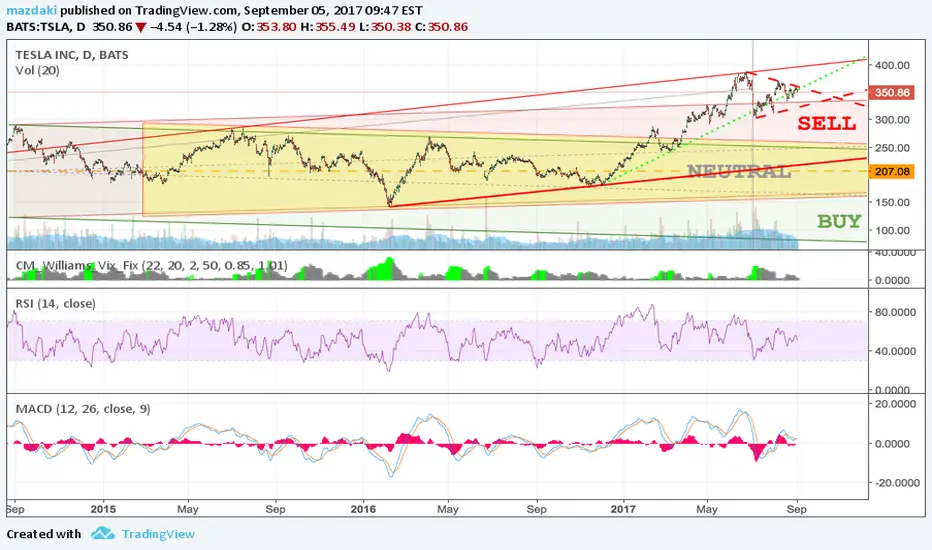Image resolution: width=932 pixels, height=550 pixels.
Task: Select the 'Vol (20)' indicator label
Action: pyautogui.click(x=37, y=70)
